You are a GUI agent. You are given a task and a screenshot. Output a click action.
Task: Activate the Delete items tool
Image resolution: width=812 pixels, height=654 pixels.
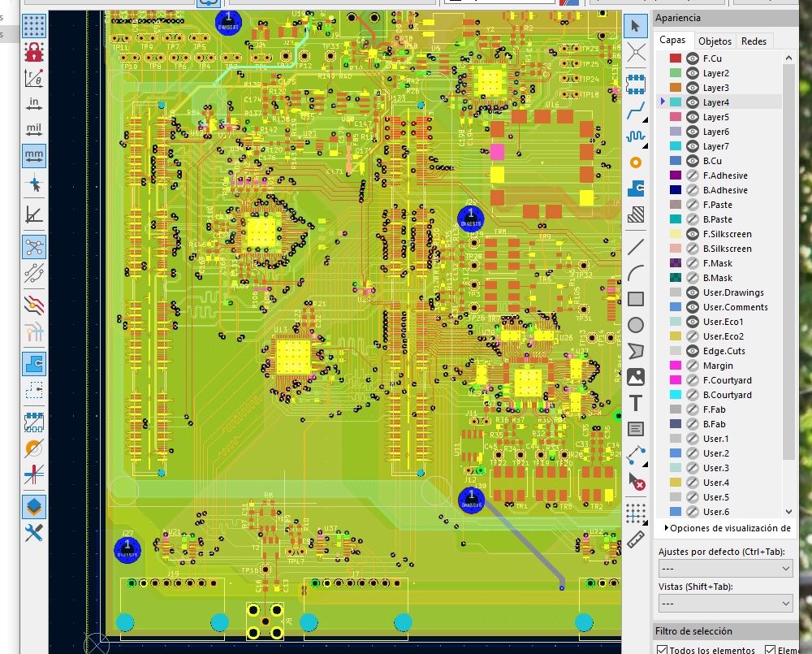tap(636, 483)
